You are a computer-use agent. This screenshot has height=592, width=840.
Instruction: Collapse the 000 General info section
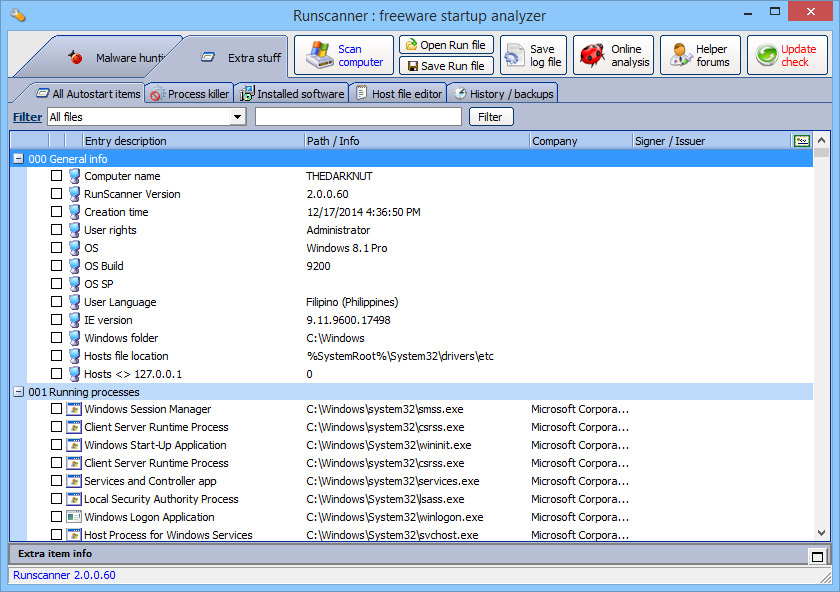point(17,158)
